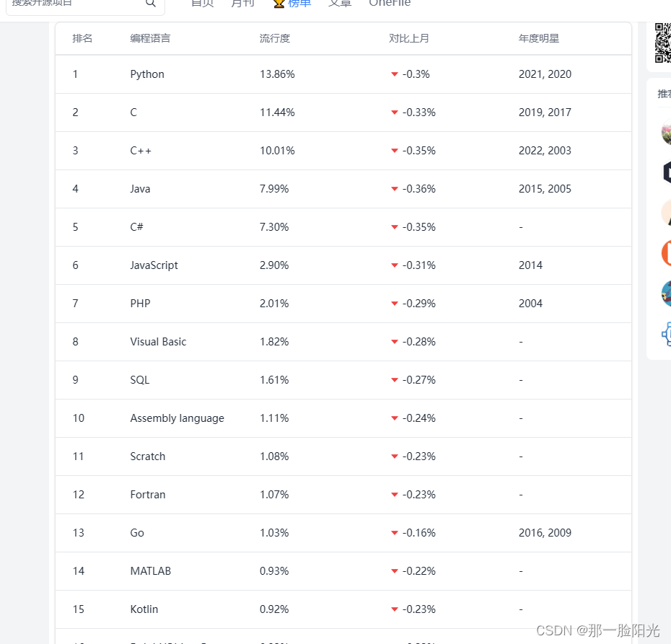Click the red decline triangle in Java row
The image size is (671, 644).
(394, 188)
